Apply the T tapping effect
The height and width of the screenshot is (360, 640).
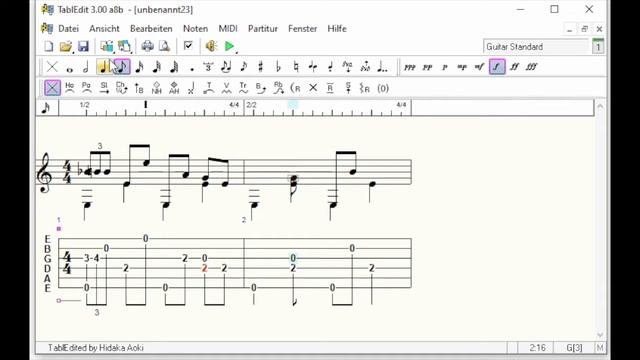[209, 88]
